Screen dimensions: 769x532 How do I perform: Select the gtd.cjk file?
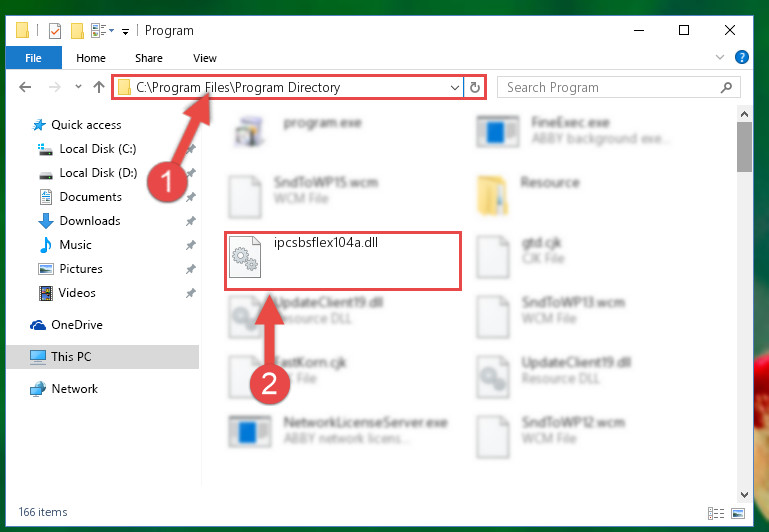point(520,256)
